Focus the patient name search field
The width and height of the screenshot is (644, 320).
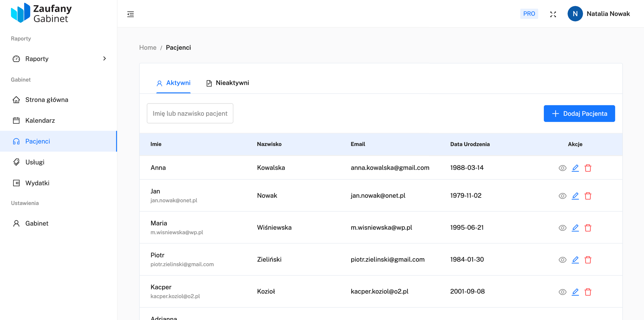190,114
